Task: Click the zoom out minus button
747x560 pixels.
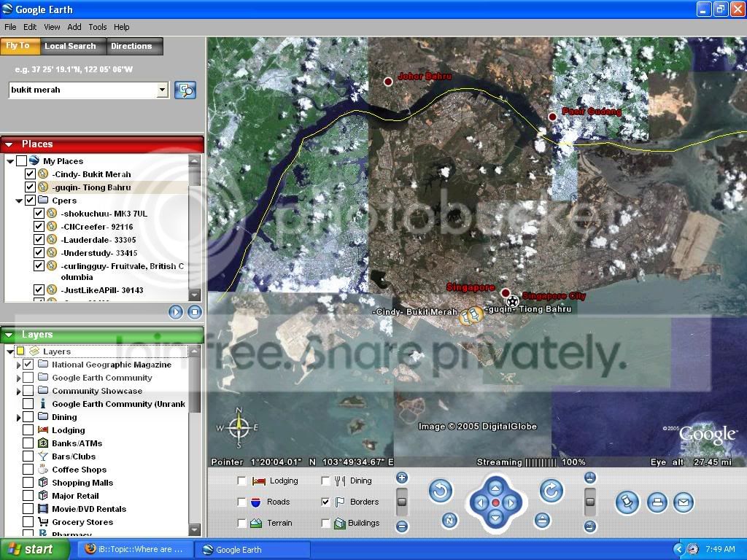Action: click(x=402, y=526)
